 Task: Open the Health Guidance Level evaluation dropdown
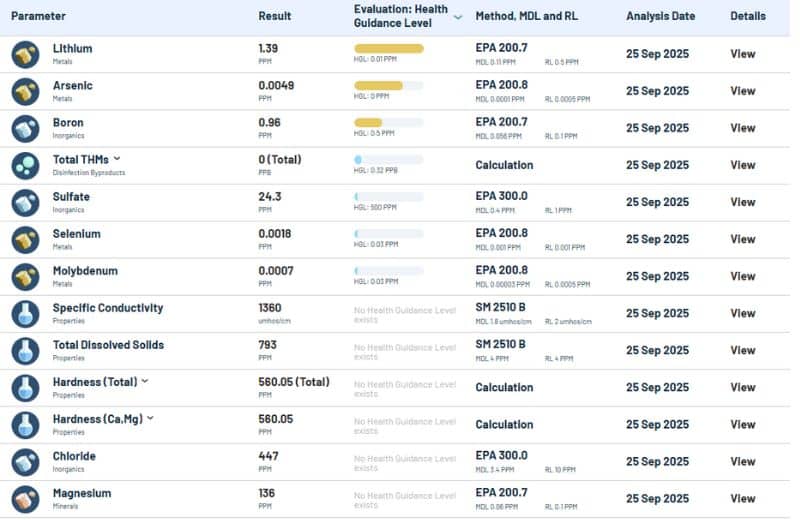458,16
